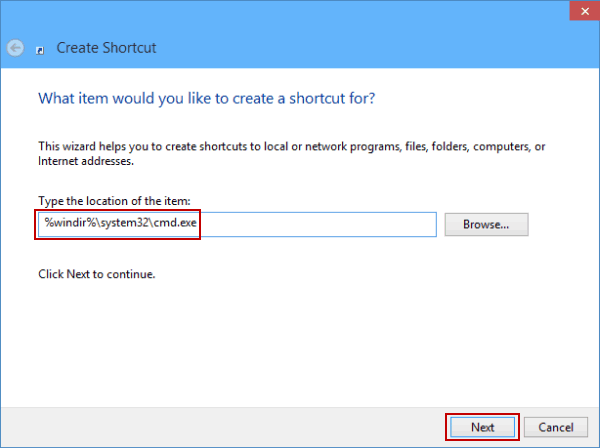Click the shortcut icon beside Create Shortcut title
600x448 pixels.
click(39, 48)
